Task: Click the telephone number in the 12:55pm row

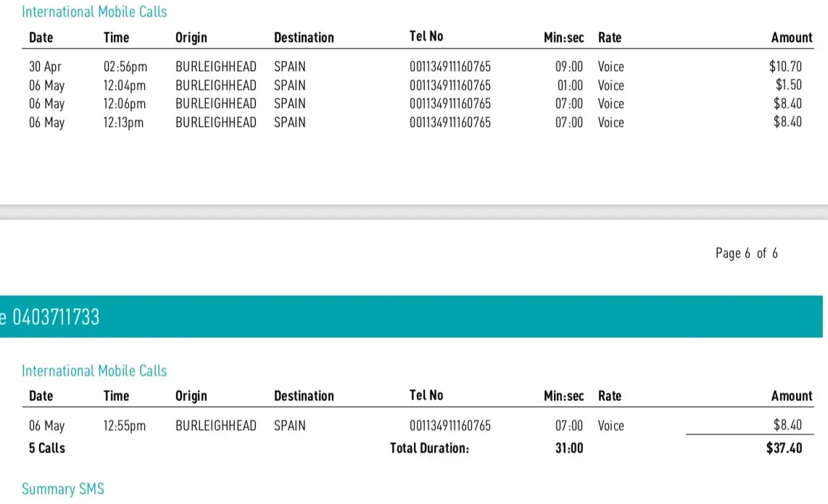Action: (x=450, y=426)
